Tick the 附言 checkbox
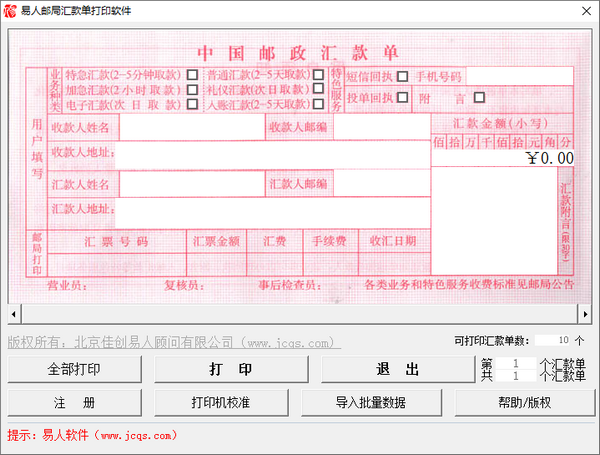 [479, 97]
